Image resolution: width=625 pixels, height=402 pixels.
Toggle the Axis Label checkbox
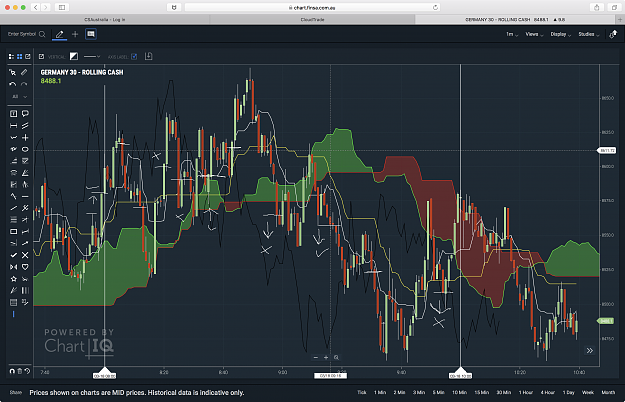(x=134, y=57)
